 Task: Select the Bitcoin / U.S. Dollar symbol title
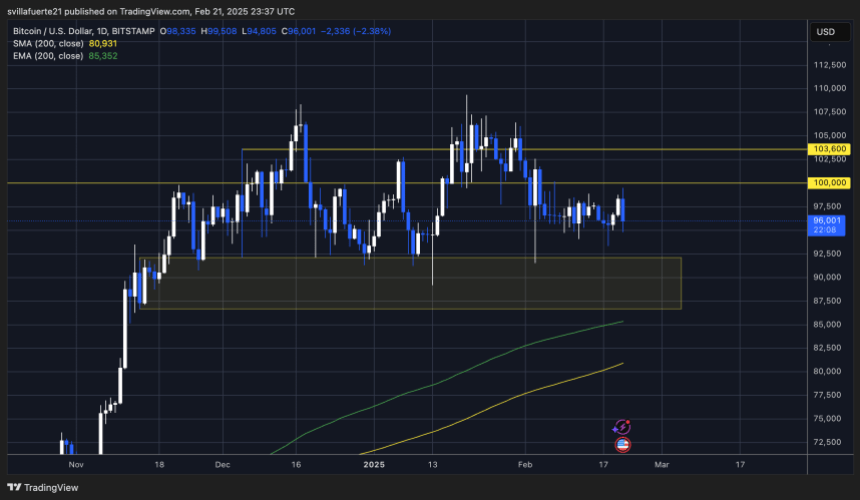point(70,31)
